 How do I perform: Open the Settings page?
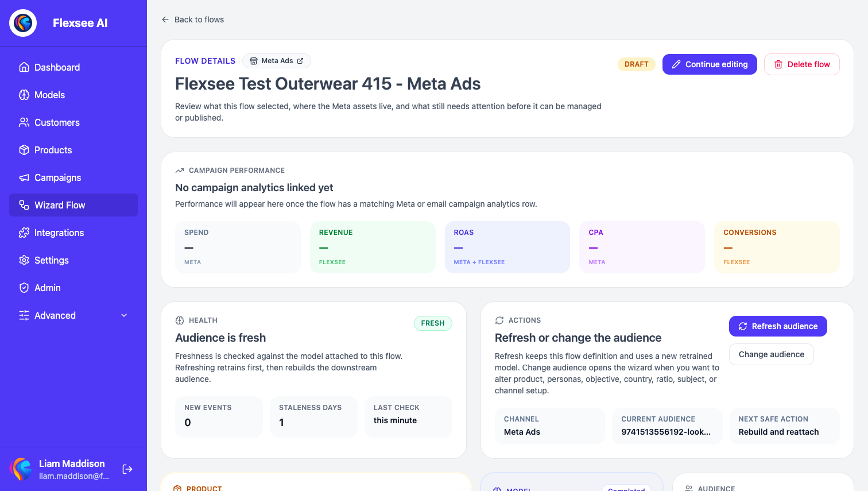73,260
